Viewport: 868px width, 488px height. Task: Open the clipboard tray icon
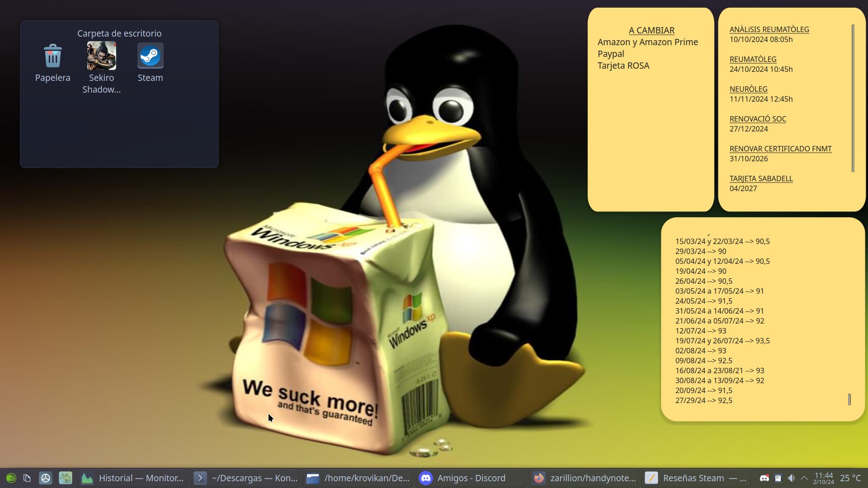pyautogui.click(x=778, y=478)
